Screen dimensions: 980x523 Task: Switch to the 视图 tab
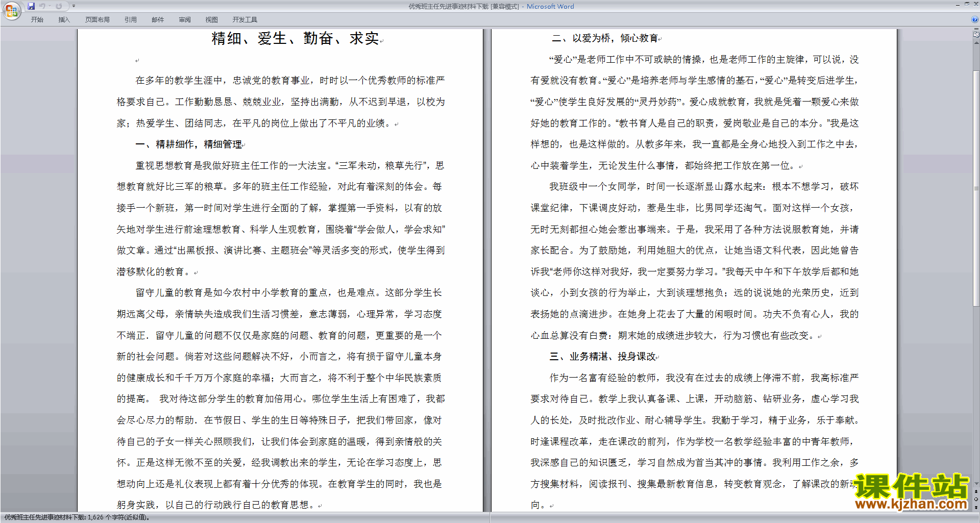[x=212, y=20]
